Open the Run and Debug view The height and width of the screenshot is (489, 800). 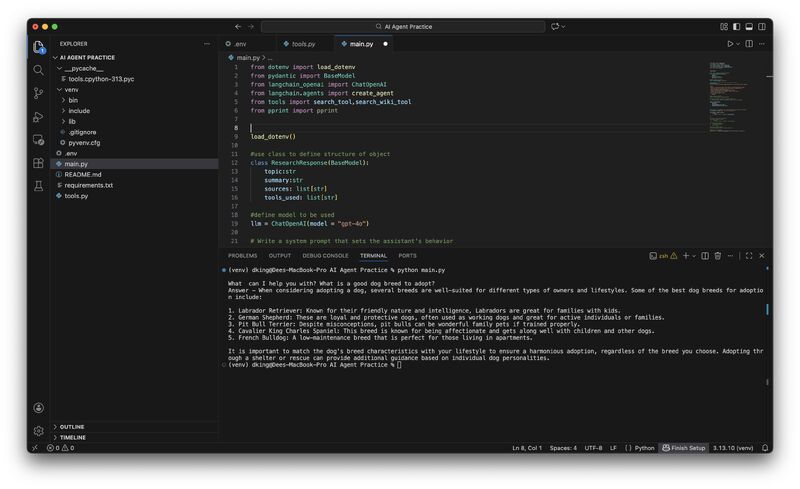click(x=38, y=117)
